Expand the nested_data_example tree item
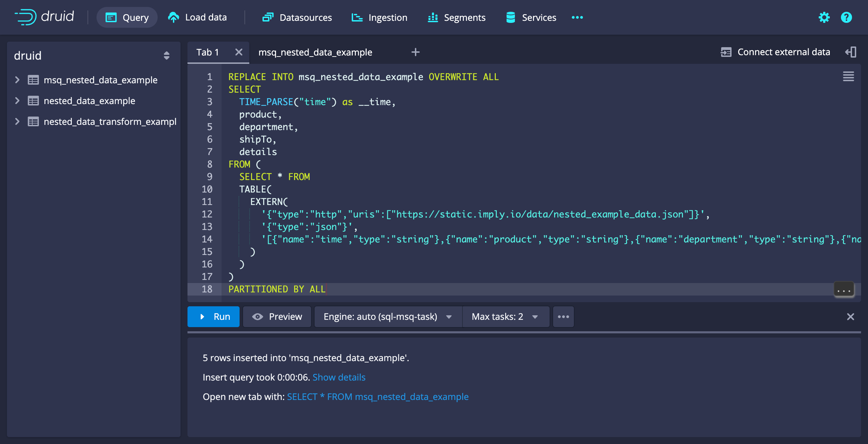 [x=17, y=101]
